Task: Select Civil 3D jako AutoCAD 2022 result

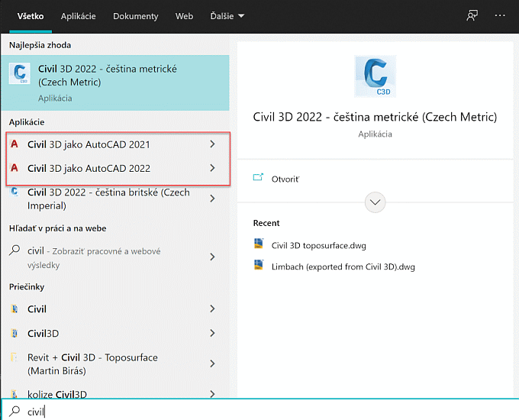Action: [114, 168]
